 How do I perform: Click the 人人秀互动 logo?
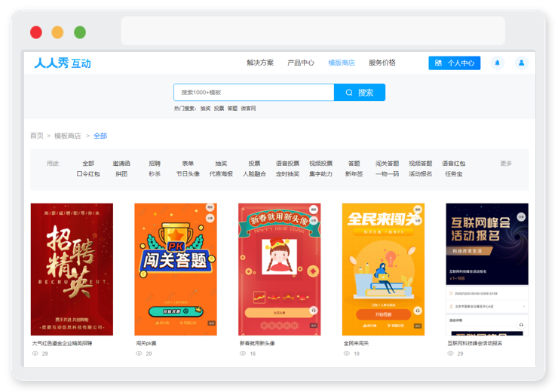63,63
